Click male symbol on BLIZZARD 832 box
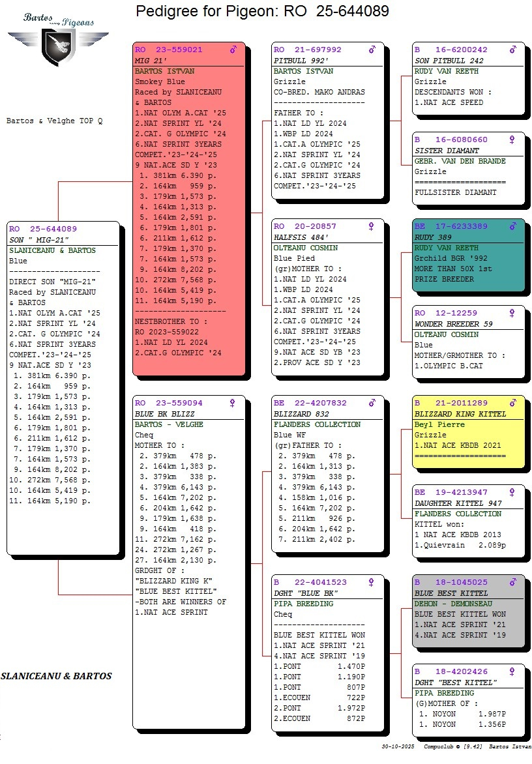 (372, 403)
